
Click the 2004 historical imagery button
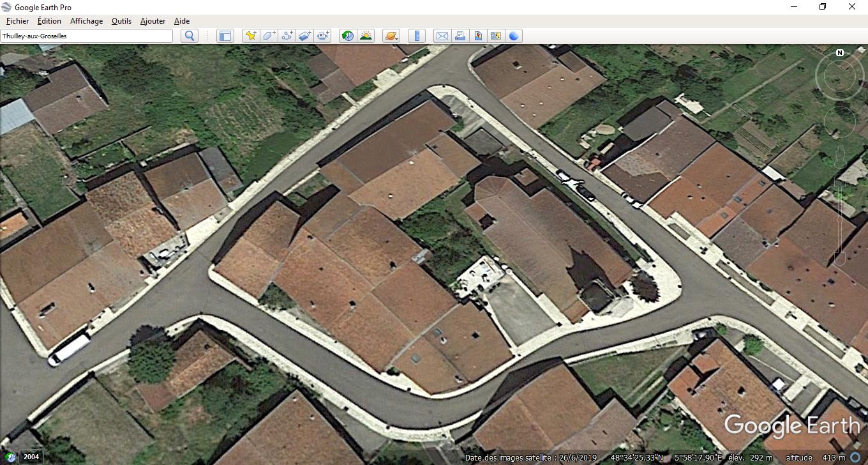click(x=31, y=457)
